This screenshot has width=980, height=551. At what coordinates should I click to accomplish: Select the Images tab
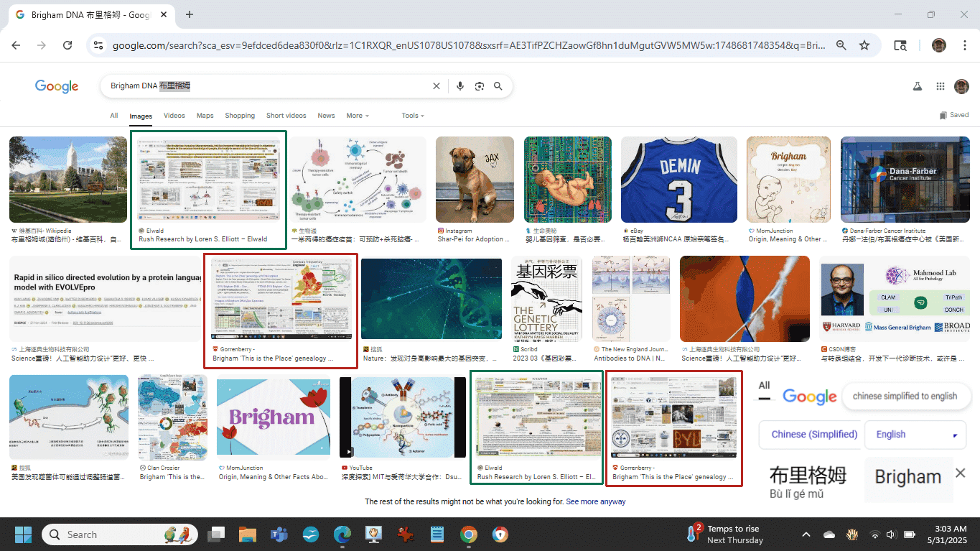pos(141,116)
